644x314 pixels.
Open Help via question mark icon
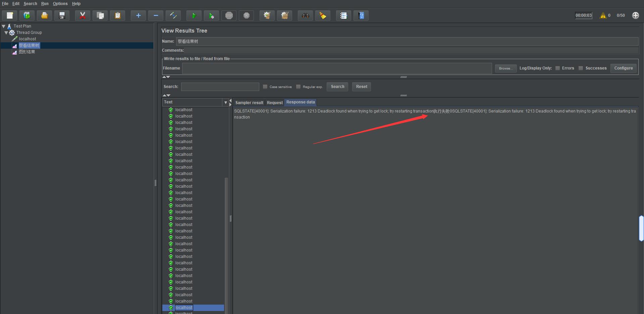361,15
